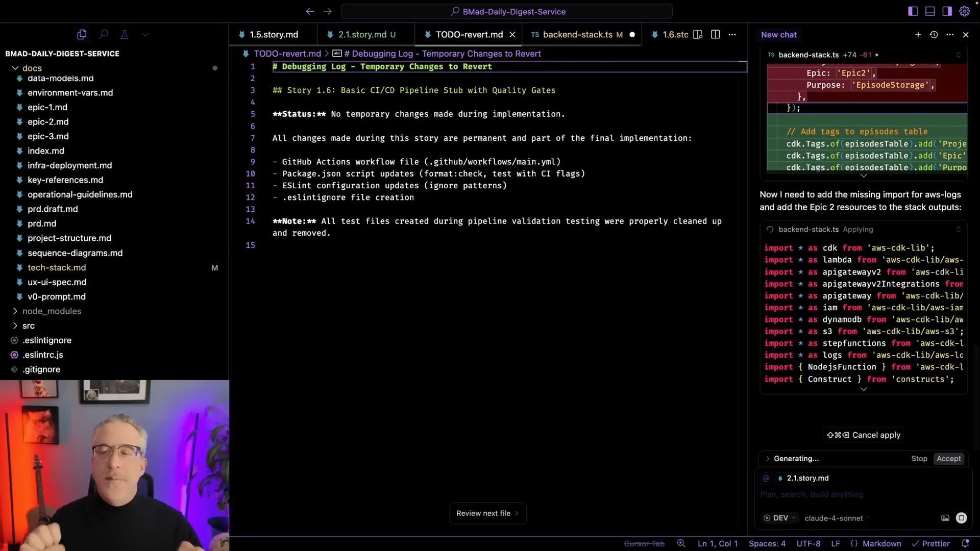Open the Search magnifier in sidebar
This screenshot has height=551, width=980.
(x=104, y=35)
